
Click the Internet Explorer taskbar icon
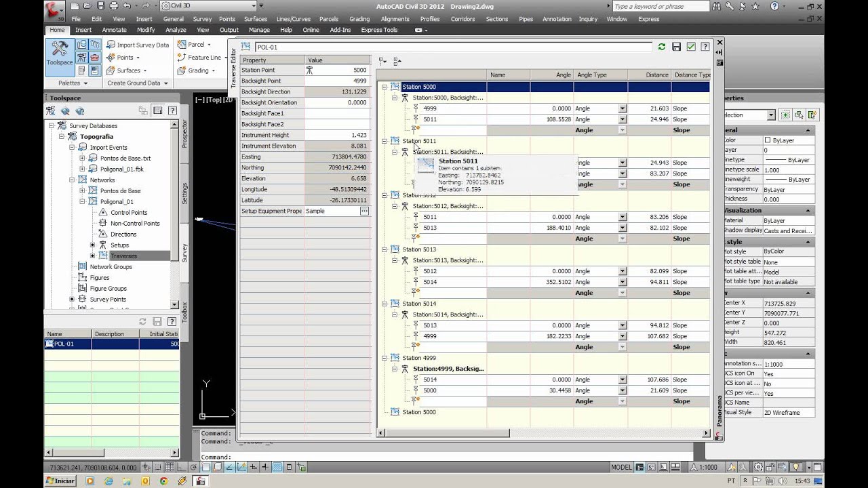108,481
